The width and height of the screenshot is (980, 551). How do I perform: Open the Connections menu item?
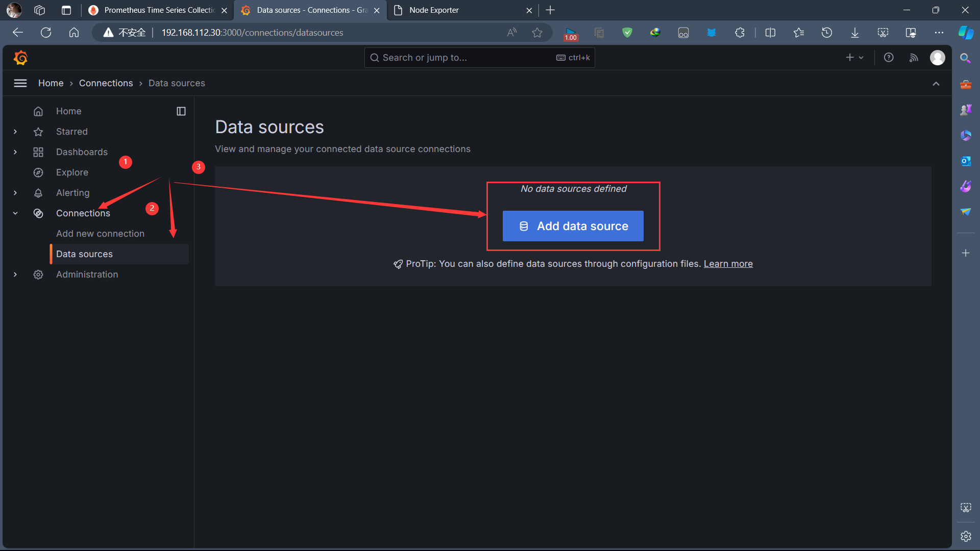[x=83, y=213]
